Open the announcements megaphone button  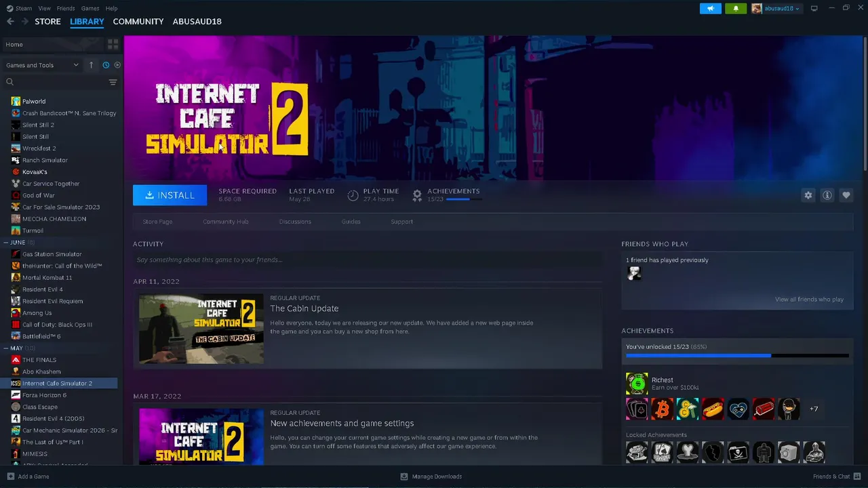pos(711,8)
